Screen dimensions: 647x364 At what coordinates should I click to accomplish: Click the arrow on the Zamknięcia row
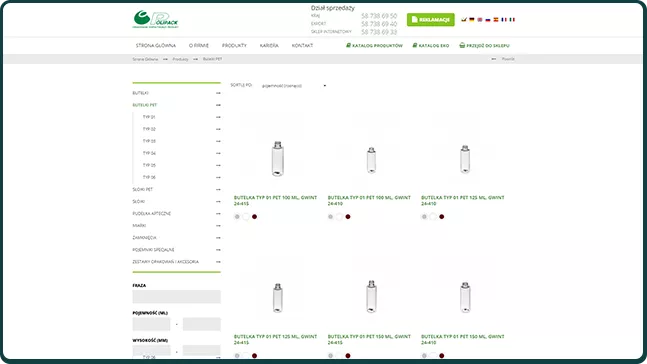click(x=218, y=238)
